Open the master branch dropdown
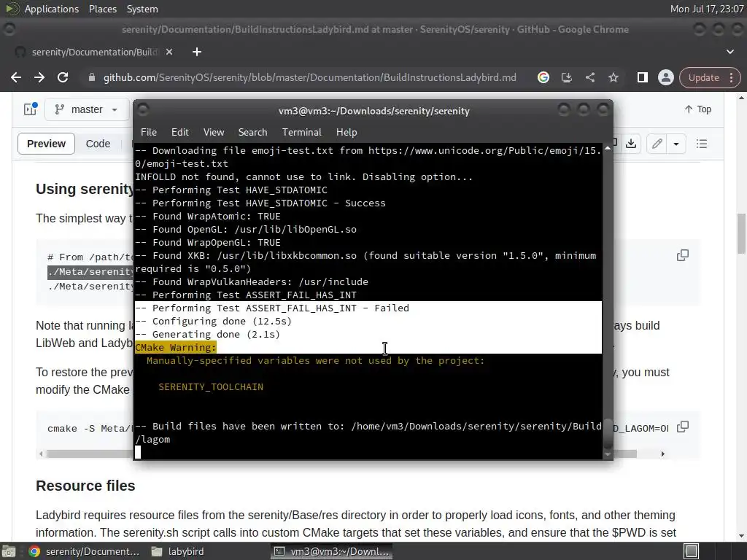747x560 pixels. [86, 109]
